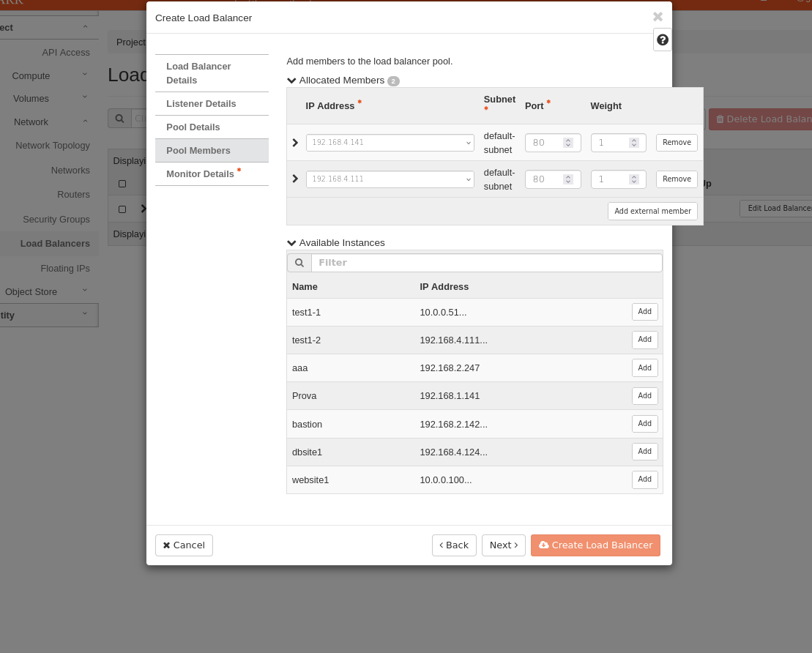
Task: Switch to the Monitor Details step
Action: [200, 174]
